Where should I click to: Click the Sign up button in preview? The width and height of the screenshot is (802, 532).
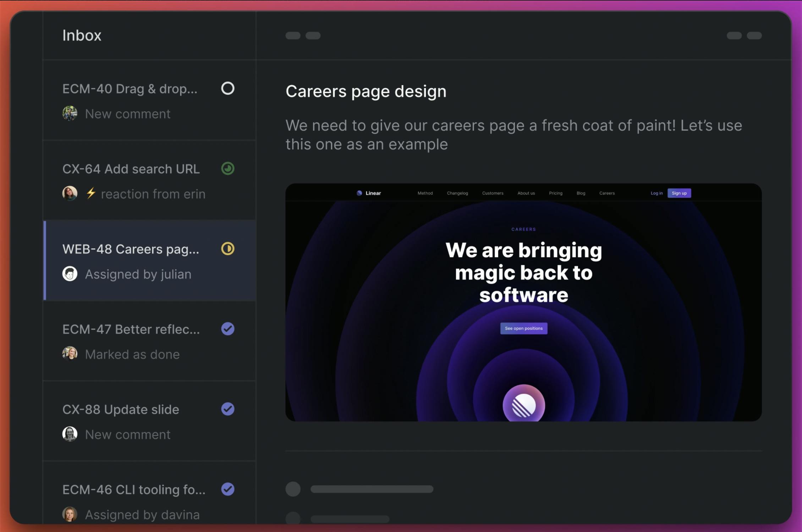pos(679,193)
